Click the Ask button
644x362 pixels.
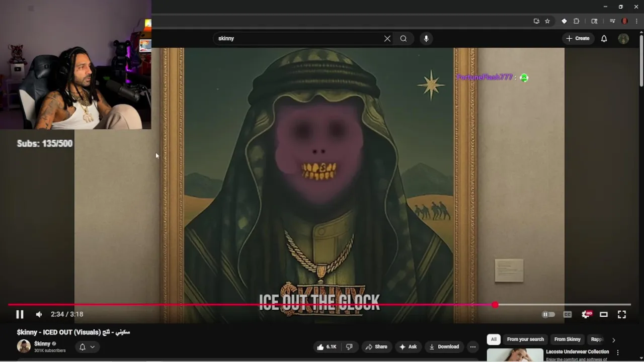[x=408, y=346]
